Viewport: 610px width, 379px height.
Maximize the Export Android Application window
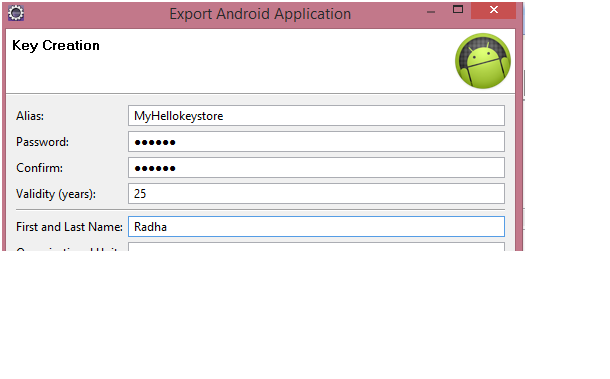458,10
